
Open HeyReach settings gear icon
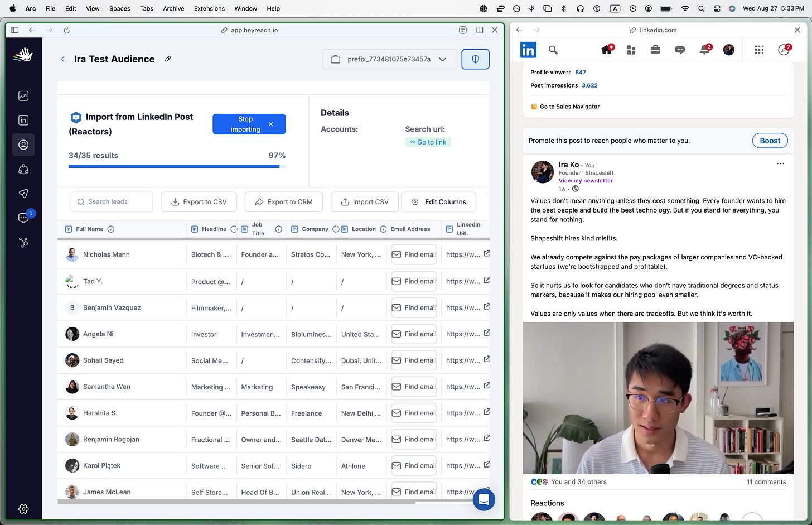[23, 509]
